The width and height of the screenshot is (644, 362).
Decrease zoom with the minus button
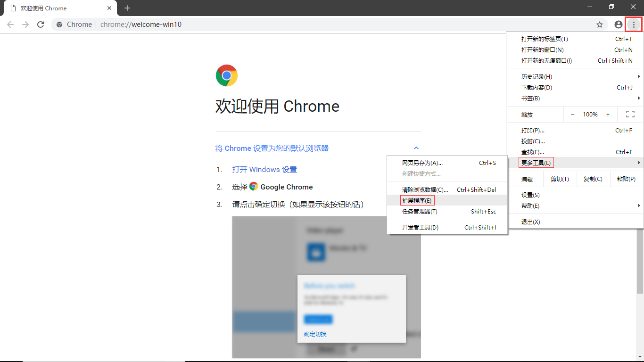coord(573,114)
